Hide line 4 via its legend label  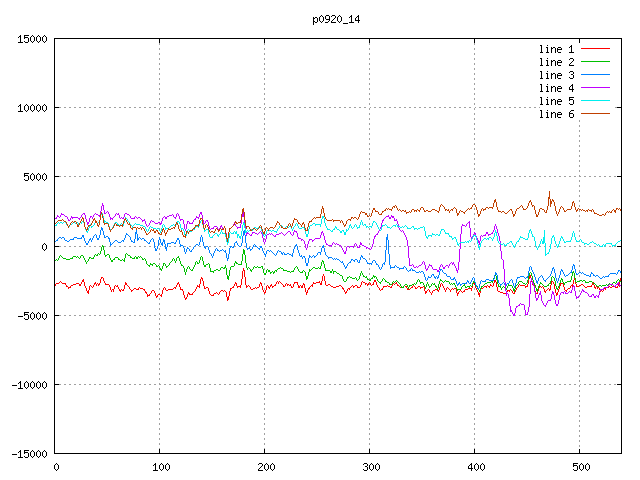pos(557,88)
